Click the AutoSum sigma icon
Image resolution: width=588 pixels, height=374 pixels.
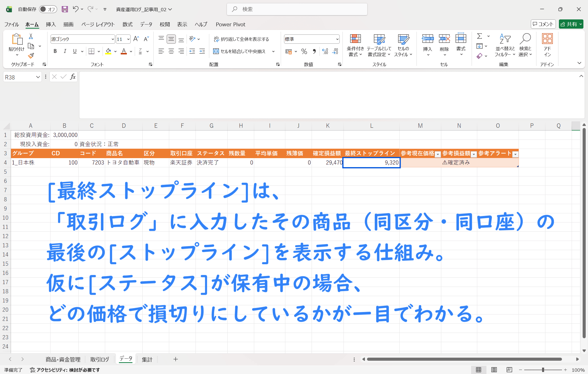coord(480,36)
